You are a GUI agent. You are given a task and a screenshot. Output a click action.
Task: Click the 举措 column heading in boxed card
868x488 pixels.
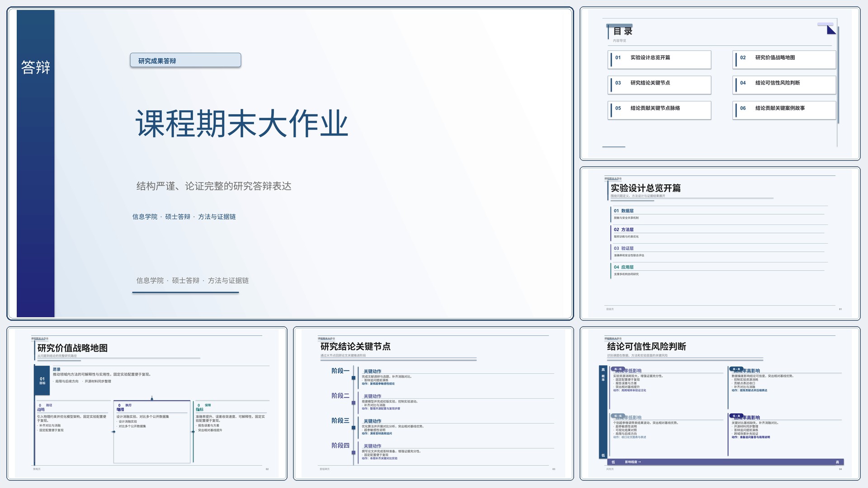120,410
